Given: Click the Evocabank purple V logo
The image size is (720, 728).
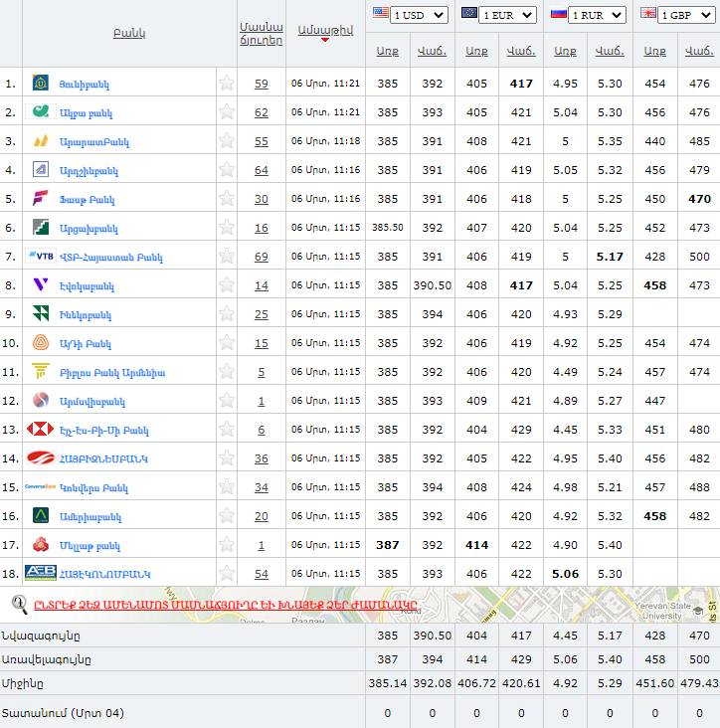Looking at the screenshot, I should (x=41, y=284).
